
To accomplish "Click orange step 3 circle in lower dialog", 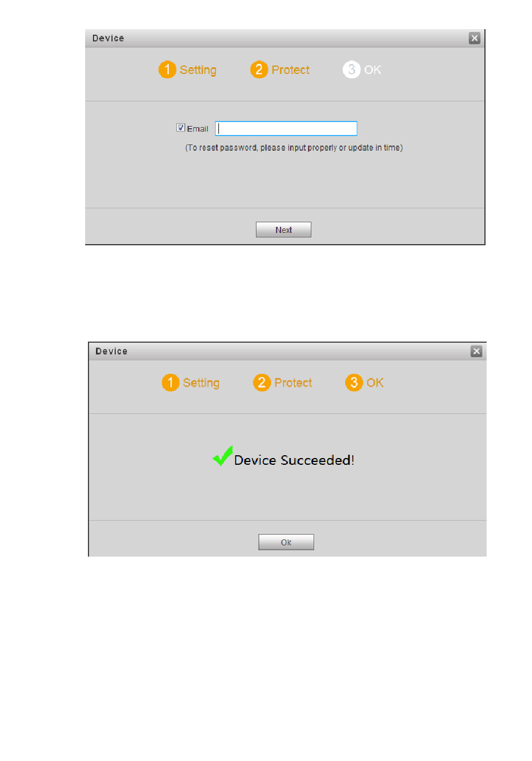I will point(354,382).
